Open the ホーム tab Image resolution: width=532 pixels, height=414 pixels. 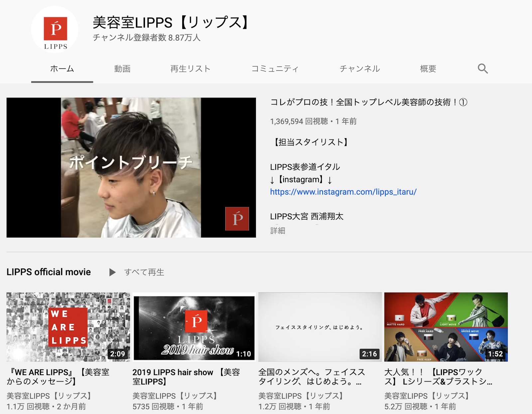point(62,69)
